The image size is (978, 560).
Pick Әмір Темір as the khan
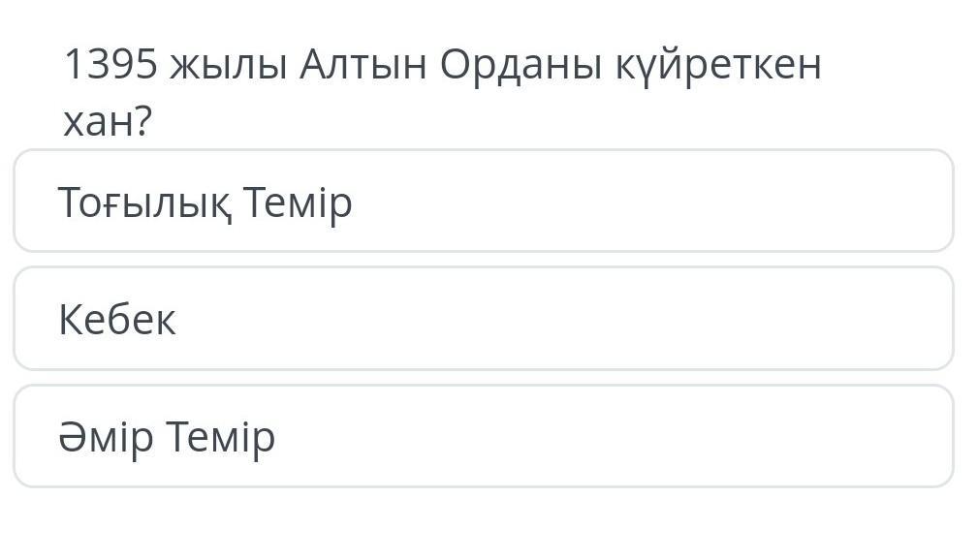484,436
